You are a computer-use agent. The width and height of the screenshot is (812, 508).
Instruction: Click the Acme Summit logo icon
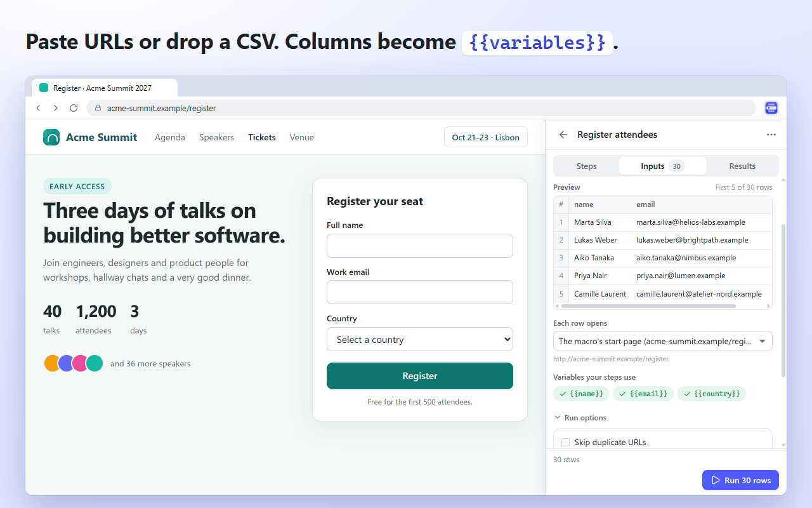[51, 137]
